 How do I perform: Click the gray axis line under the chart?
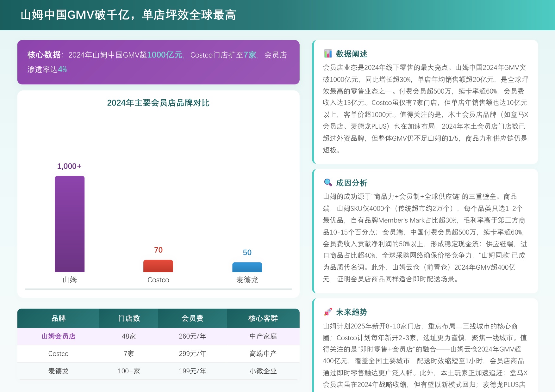pos(158,288)
